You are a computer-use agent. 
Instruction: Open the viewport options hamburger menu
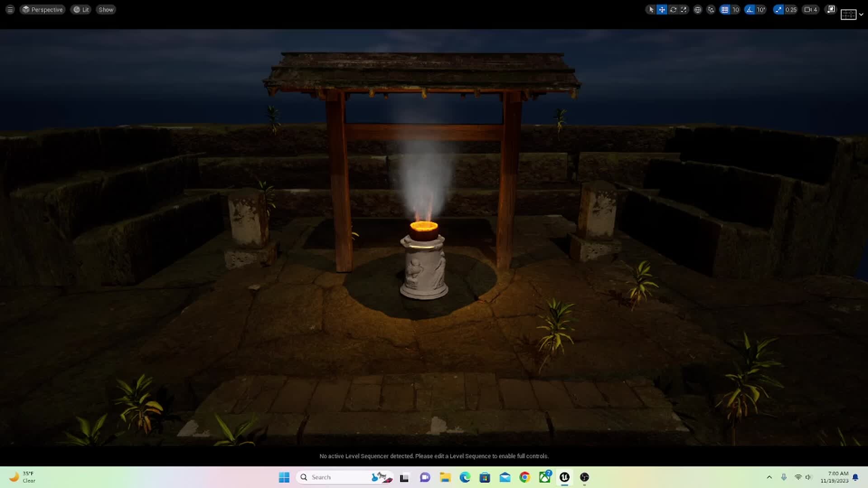[10, 9]
